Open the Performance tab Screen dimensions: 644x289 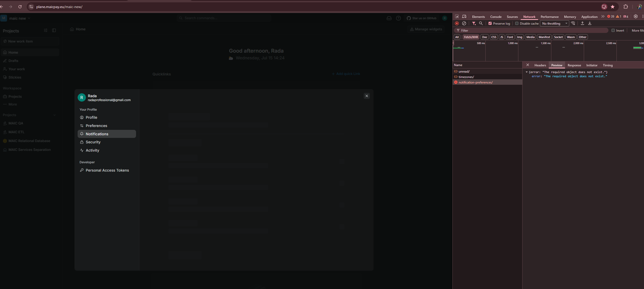coord(550,17)
